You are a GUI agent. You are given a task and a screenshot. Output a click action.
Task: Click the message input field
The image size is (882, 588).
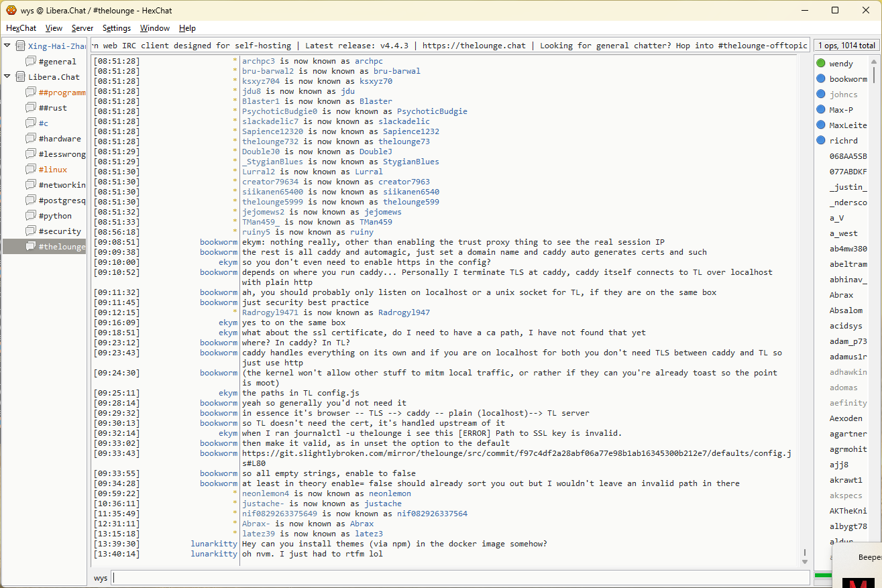[x=460, y=577]
